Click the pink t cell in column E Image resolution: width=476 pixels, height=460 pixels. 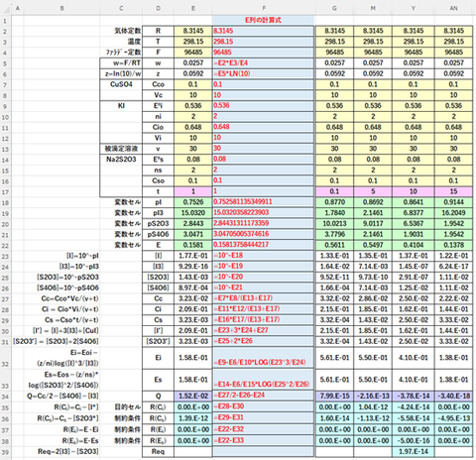point(193,191)
